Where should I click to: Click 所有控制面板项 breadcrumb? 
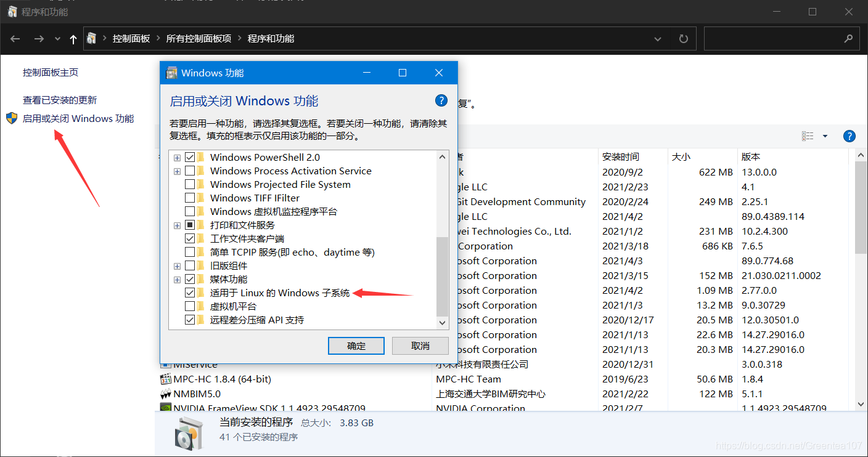tap(199, 39)
